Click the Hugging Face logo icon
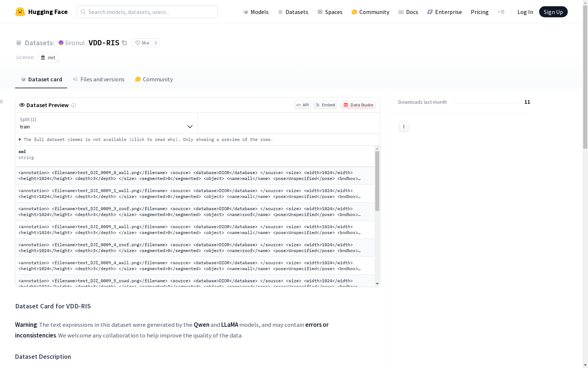 click(x=20, y=12)
